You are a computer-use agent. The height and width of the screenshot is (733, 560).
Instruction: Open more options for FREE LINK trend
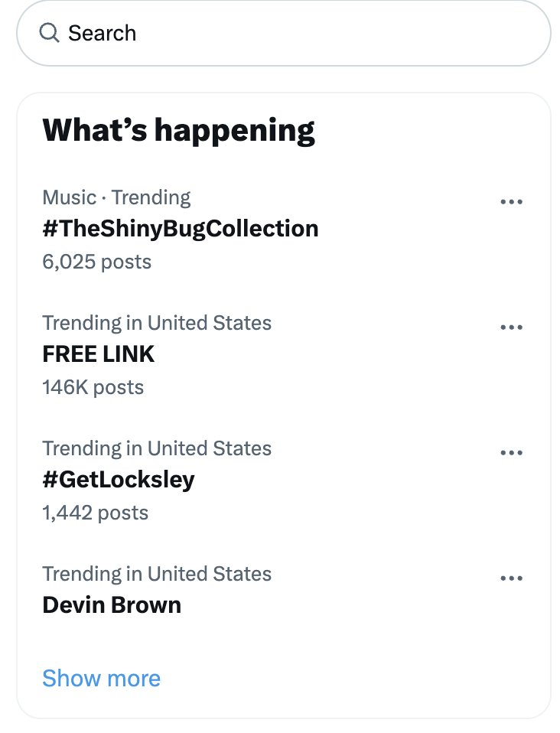pos(510,327)
